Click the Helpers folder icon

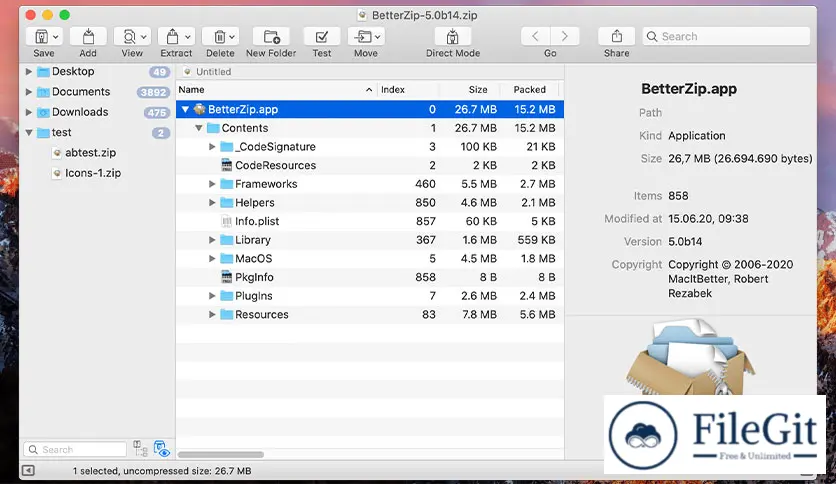click(x=227, y=203)
